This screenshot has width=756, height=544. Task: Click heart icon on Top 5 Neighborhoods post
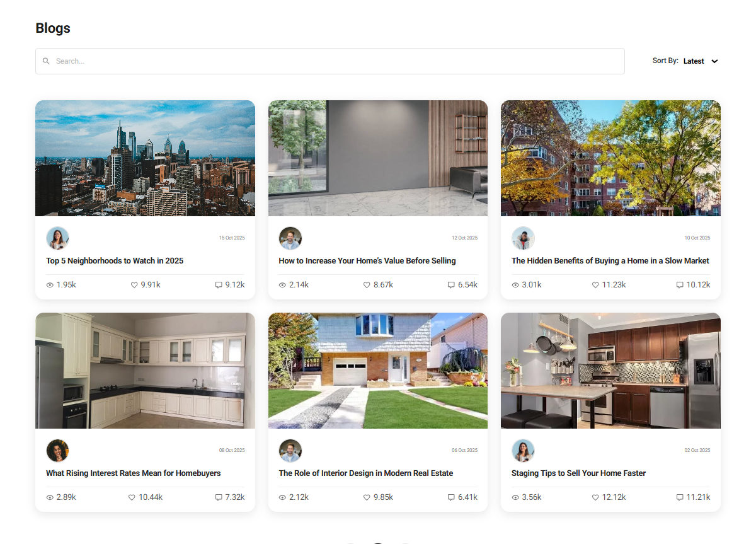(134, 285)
